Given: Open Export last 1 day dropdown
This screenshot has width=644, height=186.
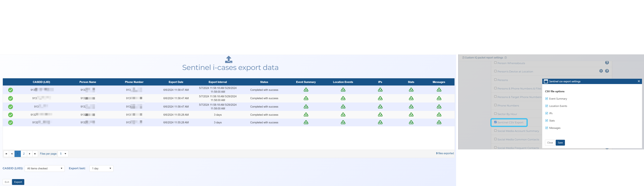Looking at the screenshot, I should [x=101, y=169].
